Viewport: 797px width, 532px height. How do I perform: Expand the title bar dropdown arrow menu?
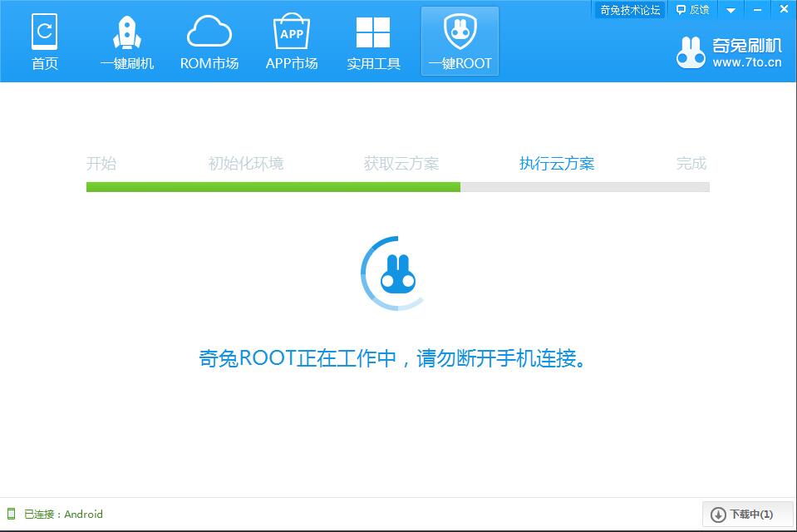[731, 10]
